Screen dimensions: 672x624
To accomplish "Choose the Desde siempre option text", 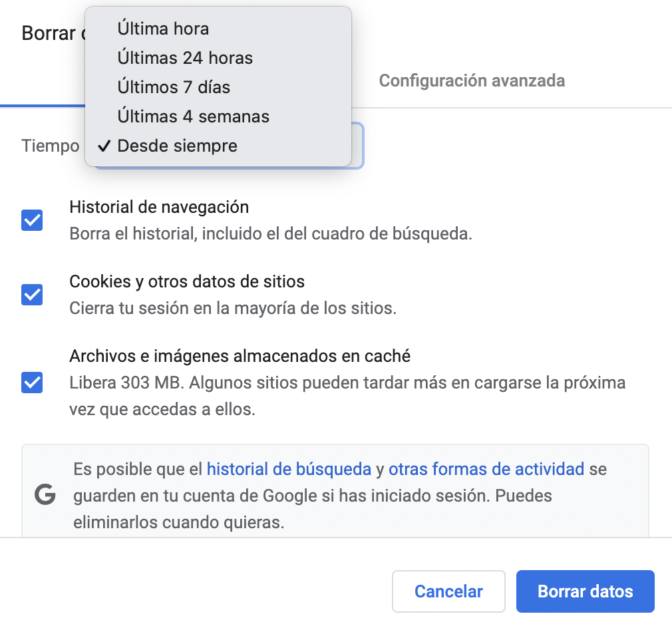I will pos(177,146).
